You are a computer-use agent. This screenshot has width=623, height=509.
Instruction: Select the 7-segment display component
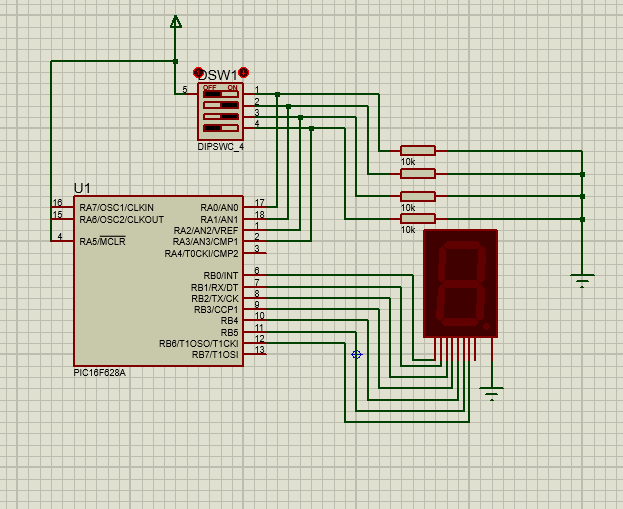click(x=460, y=284)
